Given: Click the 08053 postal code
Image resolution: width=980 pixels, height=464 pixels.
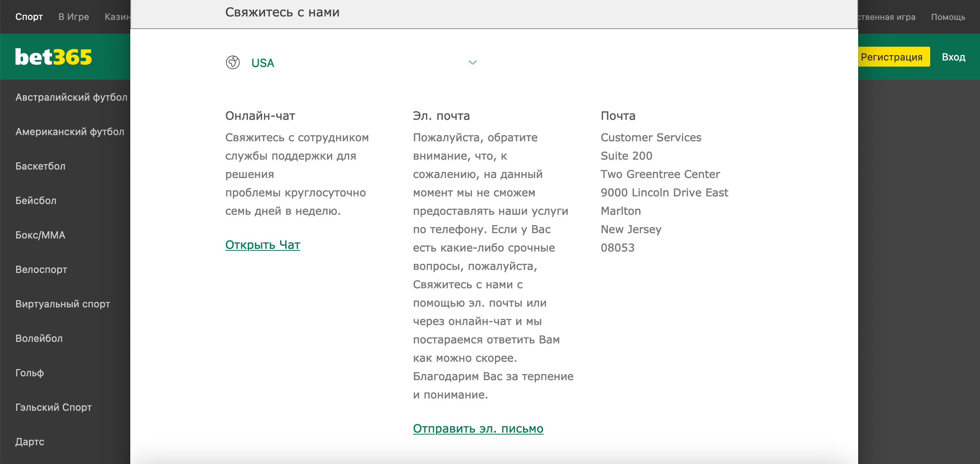Looking at the screenshot, I should [x=618, y=248].
